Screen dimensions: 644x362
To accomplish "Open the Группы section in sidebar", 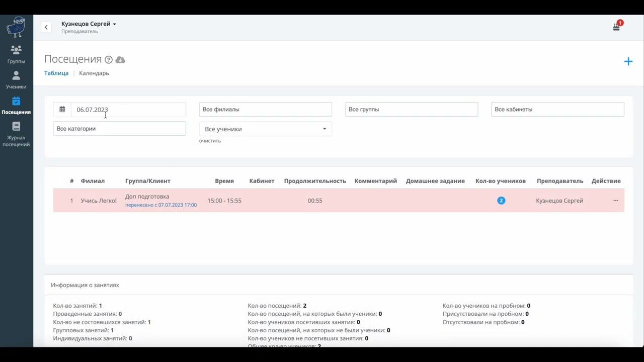I will [16, 54].
